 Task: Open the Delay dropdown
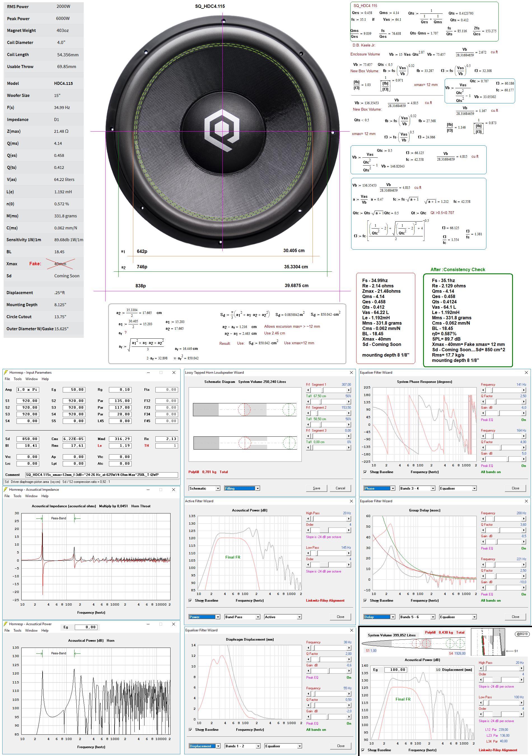379,617
